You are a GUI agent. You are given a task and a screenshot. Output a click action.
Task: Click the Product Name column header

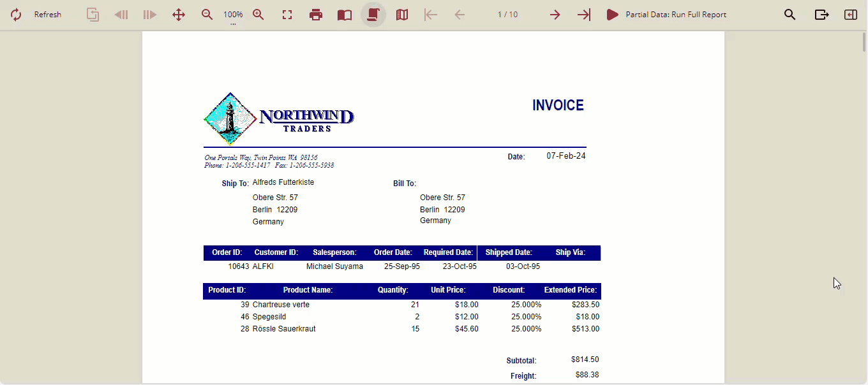tap(308, 291)
